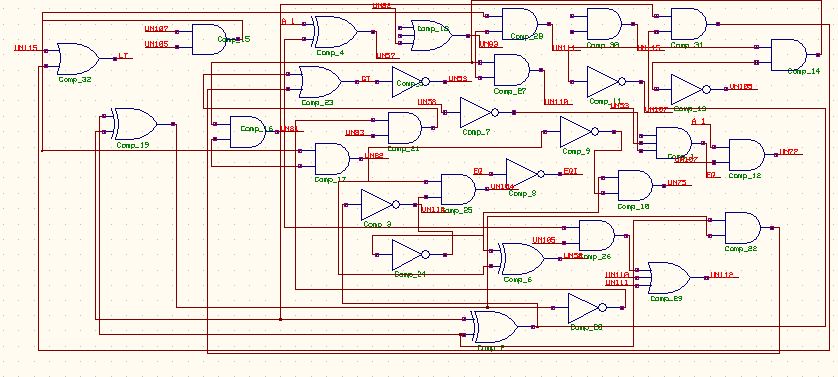Select the Comp_23 OR gate
Image resolution: width=838 pixels, height=377 pixels.
point(320,82)
